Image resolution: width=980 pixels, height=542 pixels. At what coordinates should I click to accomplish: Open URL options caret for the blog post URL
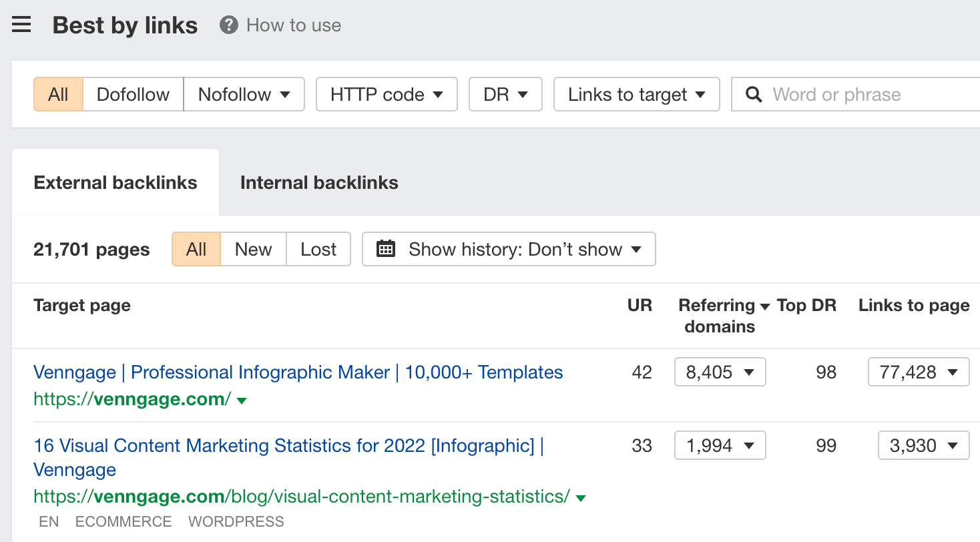pyautogui.click(x=580, y=497)
